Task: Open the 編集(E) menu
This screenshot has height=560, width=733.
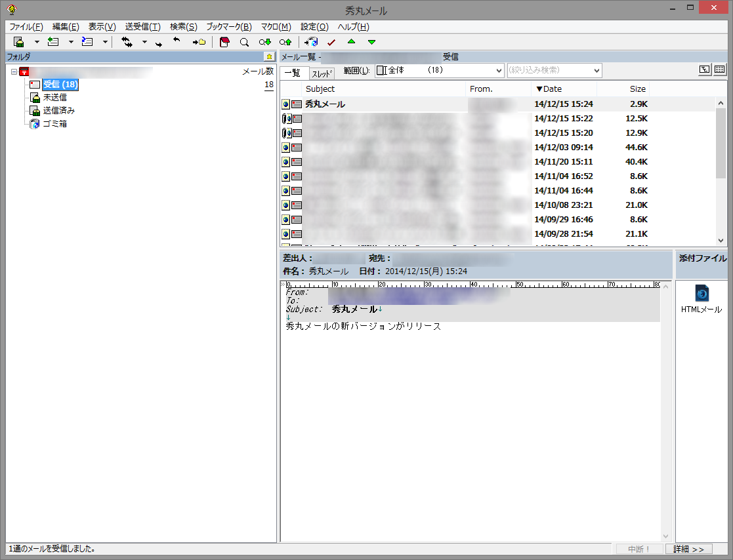Action: coord(66,27)
